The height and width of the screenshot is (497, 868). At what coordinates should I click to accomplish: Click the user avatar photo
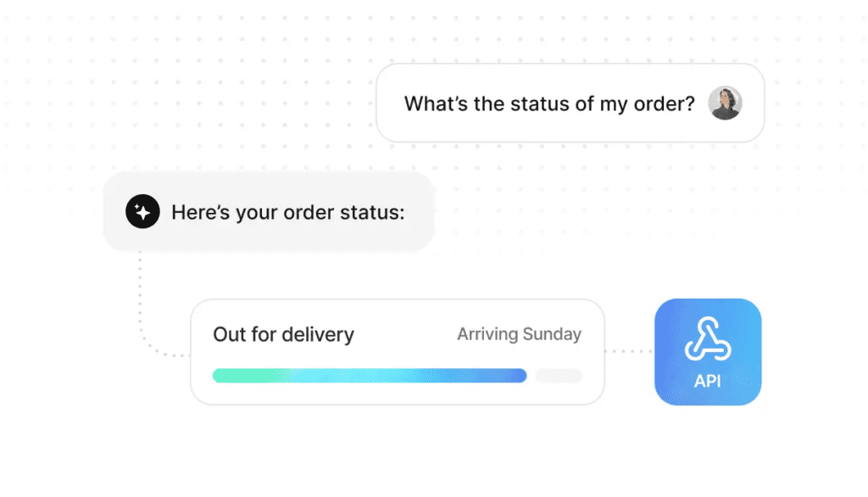pos(725,103)
